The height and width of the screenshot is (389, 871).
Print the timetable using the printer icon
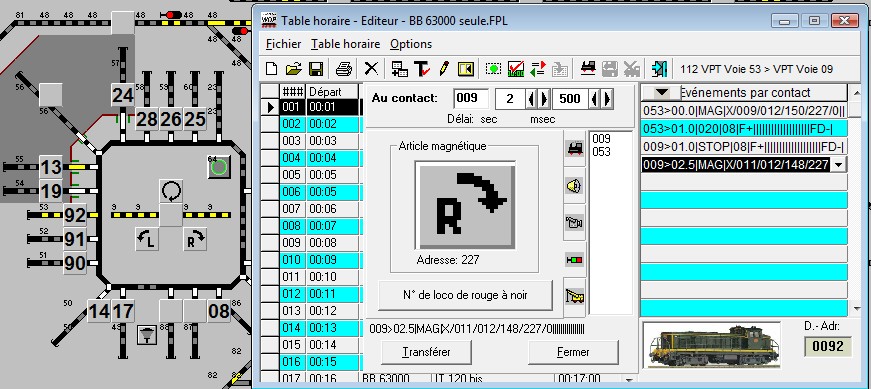(x=344, y=69)
